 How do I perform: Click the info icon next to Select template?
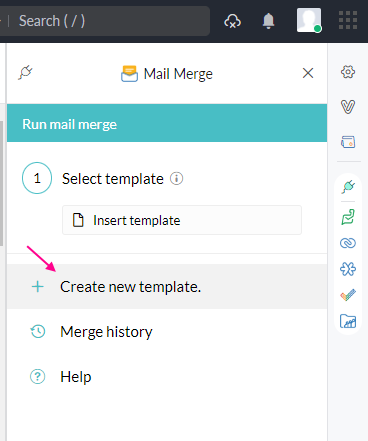(x=176, y=179)
